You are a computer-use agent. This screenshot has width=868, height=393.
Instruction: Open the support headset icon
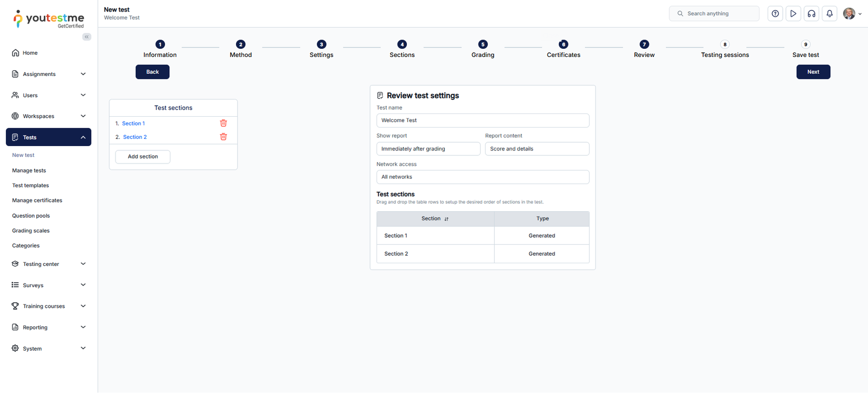(812, 14)
